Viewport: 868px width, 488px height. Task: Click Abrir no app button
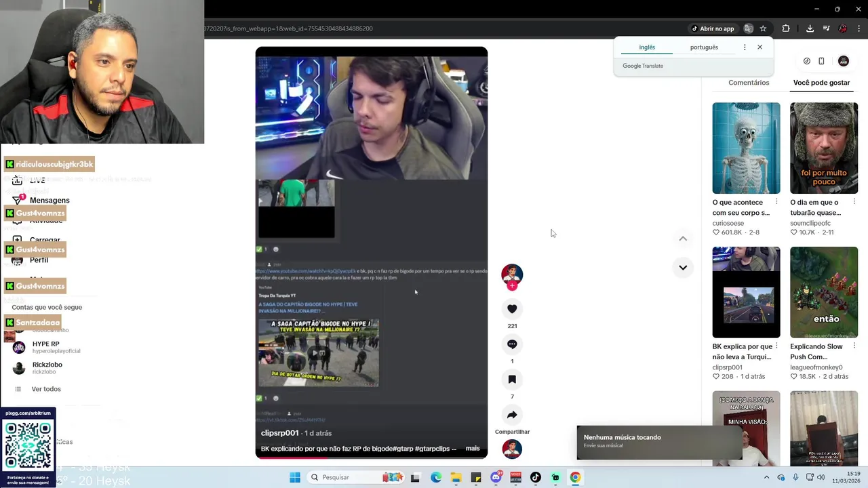pos(713,28)
